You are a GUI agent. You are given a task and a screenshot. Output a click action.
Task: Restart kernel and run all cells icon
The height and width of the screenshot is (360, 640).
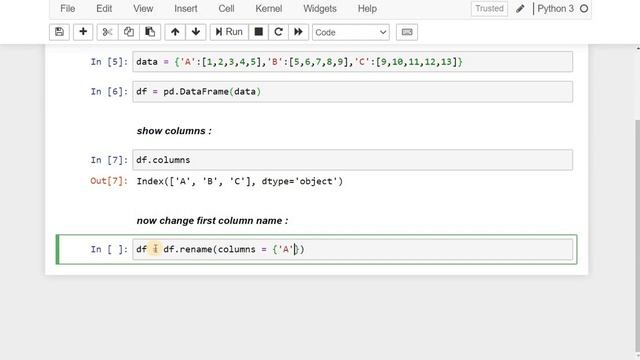tap(298, 32)
